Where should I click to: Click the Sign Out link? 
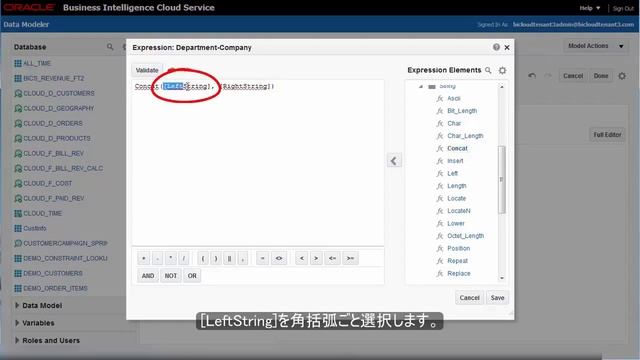click(x=623, y=8)
